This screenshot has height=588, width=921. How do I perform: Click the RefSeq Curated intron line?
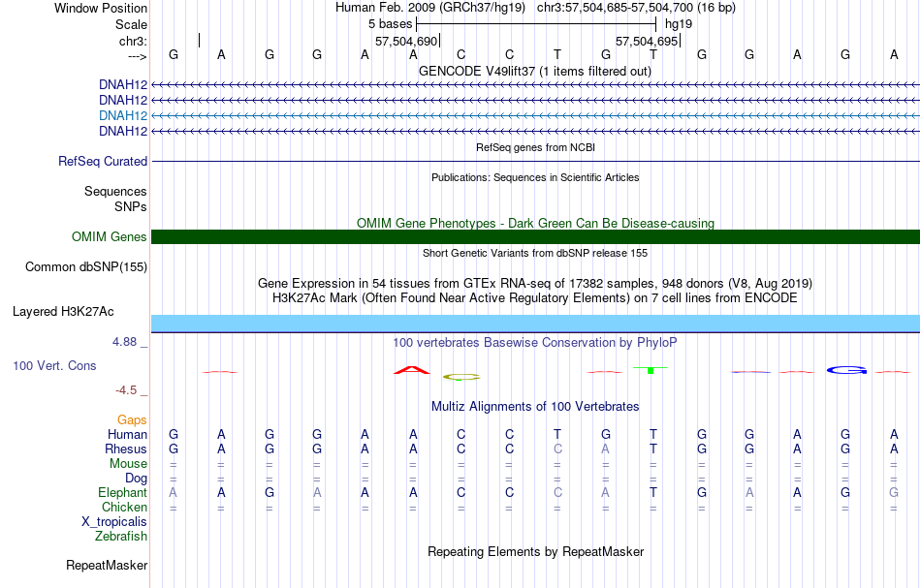(x=535, y=162)
